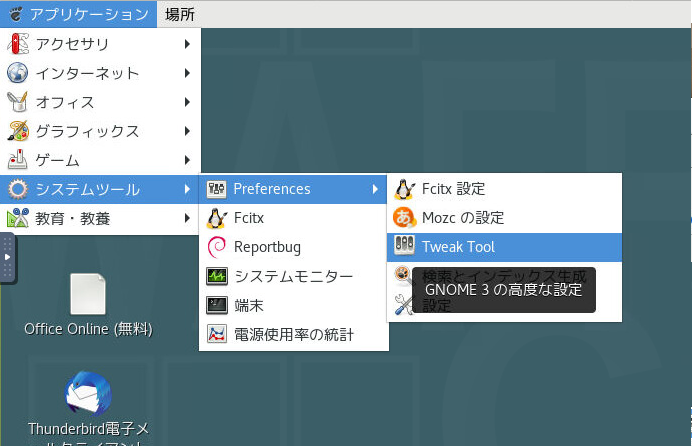Screen dimensions: 692x446
Task: Open the 場所 menu
Action: 180,14
